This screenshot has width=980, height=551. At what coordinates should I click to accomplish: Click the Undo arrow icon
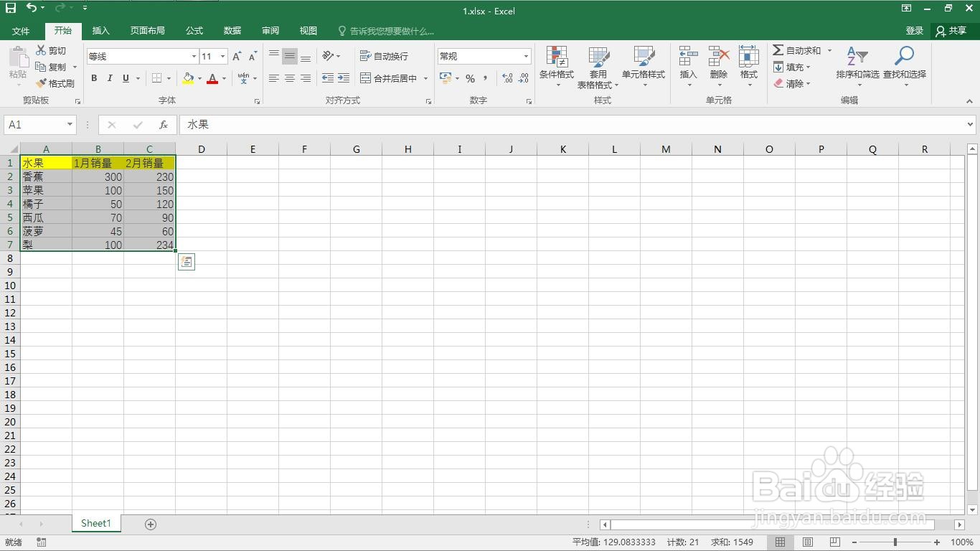tap(31, 8)
